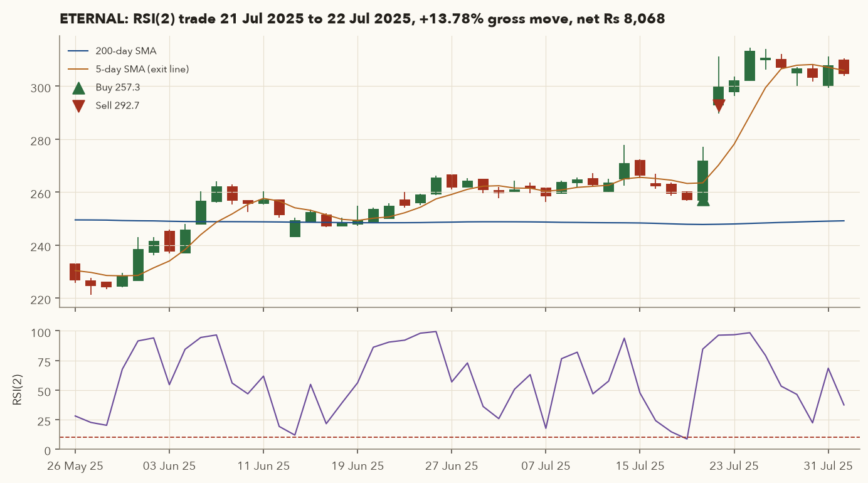This screenshot has width=868, height=483.
Task: Click the 03 Jun 25 date axis label
Action: (x=169, y=466)
